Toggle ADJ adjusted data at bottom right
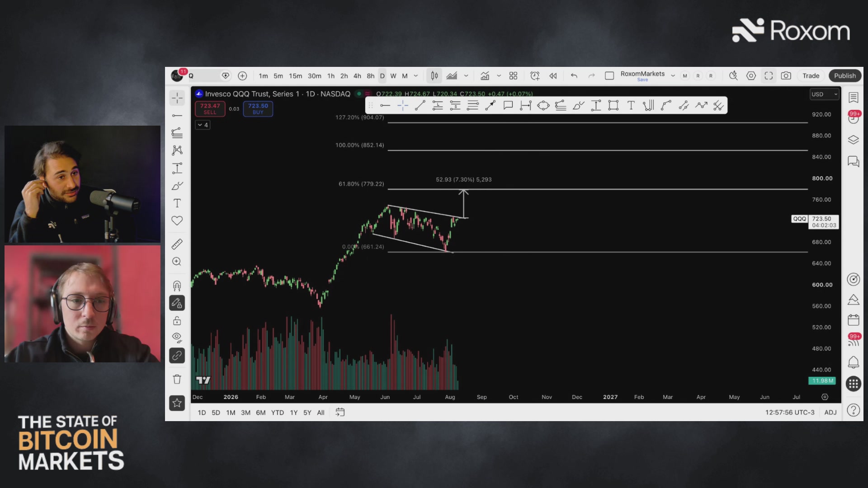 tap(830, 413)
